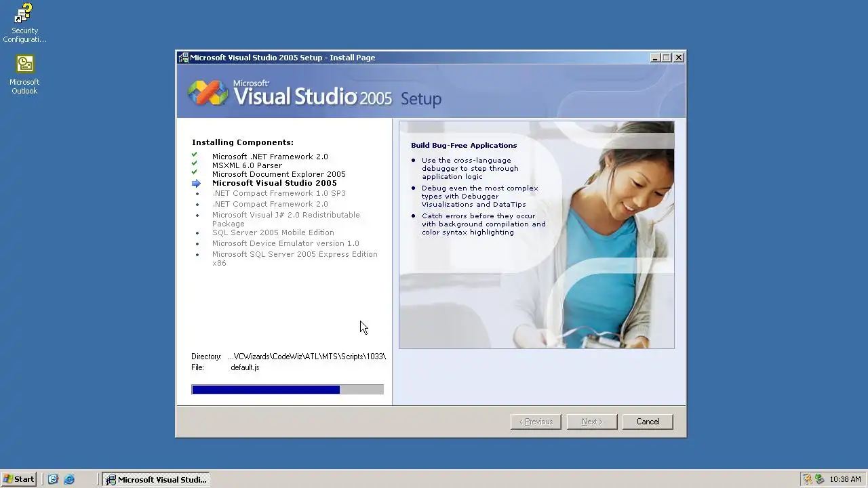Click setup window title bar text
Screen dimensions: 868x488
(283, 58)
